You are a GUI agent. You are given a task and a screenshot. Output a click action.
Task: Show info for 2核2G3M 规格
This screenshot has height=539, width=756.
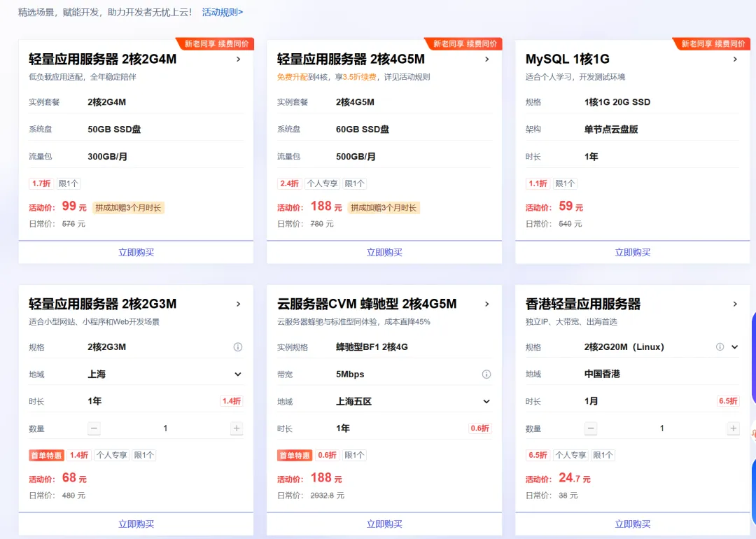point(238,347)
